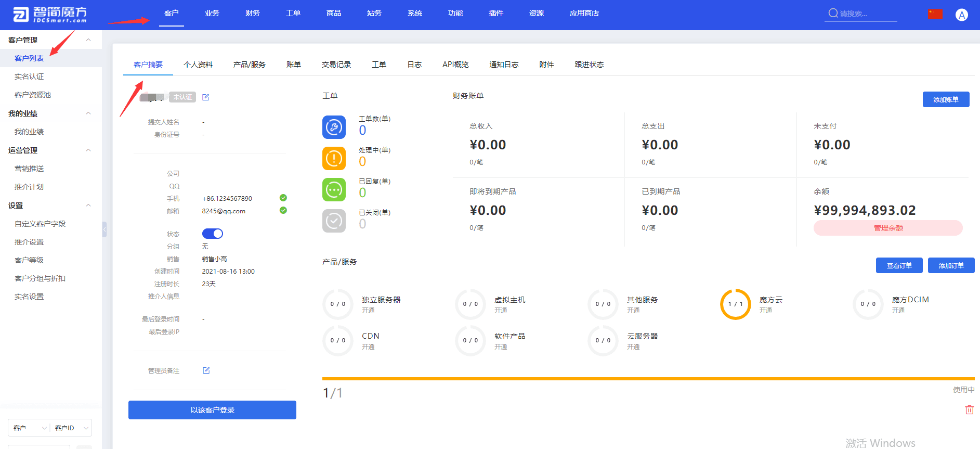The width and height of the screenshot is (980, 449).
Task: Open 营销推送 in the sidebar
Action: coord(29,169)
